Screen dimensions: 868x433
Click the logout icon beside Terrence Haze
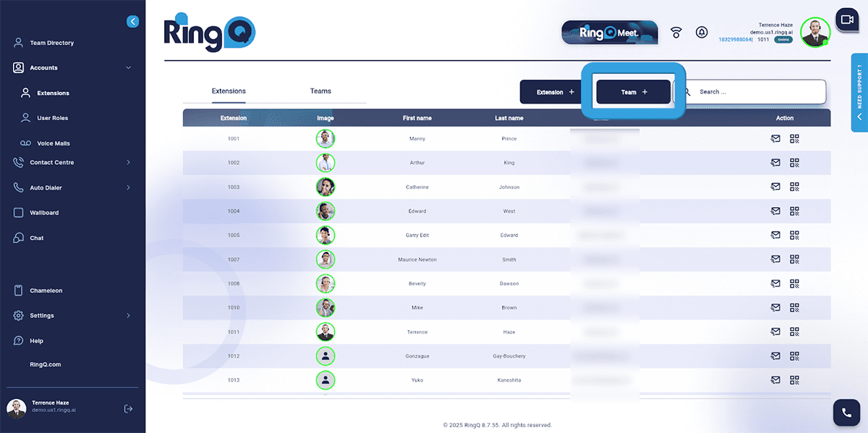coord(128,409)
